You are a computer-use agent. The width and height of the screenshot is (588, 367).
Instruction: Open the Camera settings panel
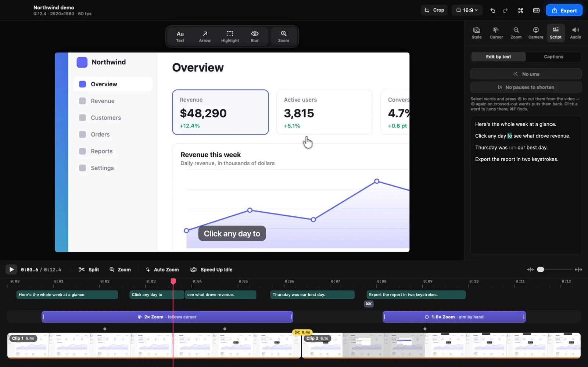tap(536, 33)
